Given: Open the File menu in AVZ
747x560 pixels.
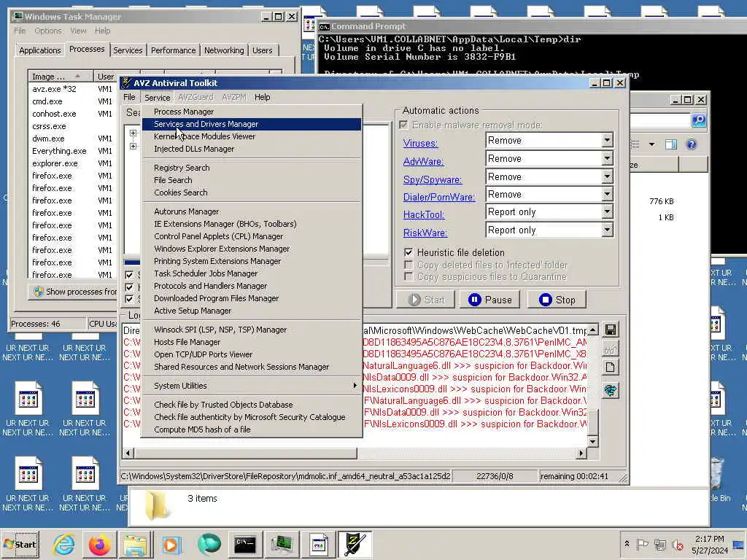Looking at the screenshot, I should click(129, 97).
